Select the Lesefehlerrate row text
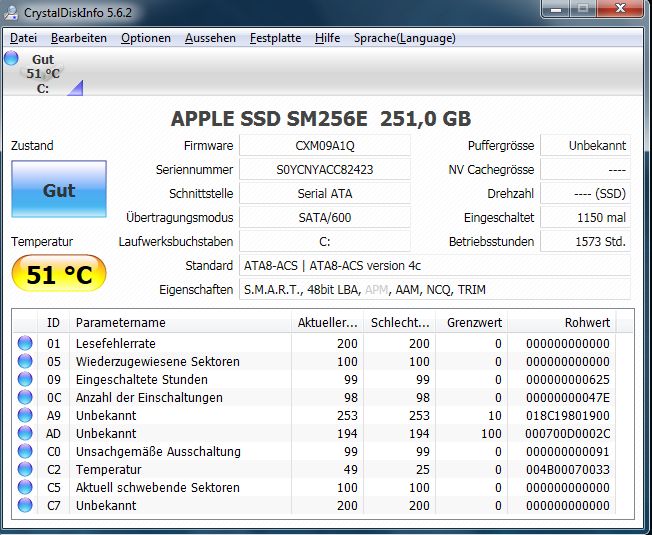Viewport: 652px width, 535px height. click(116, 343)
